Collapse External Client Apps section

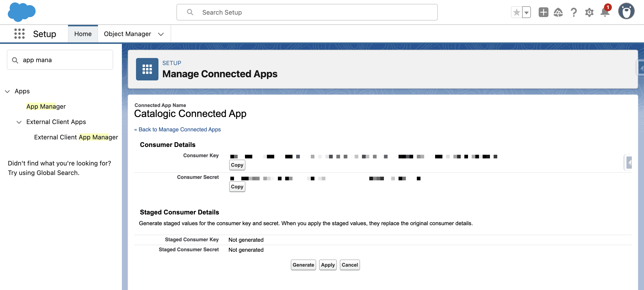pos(19,122)
